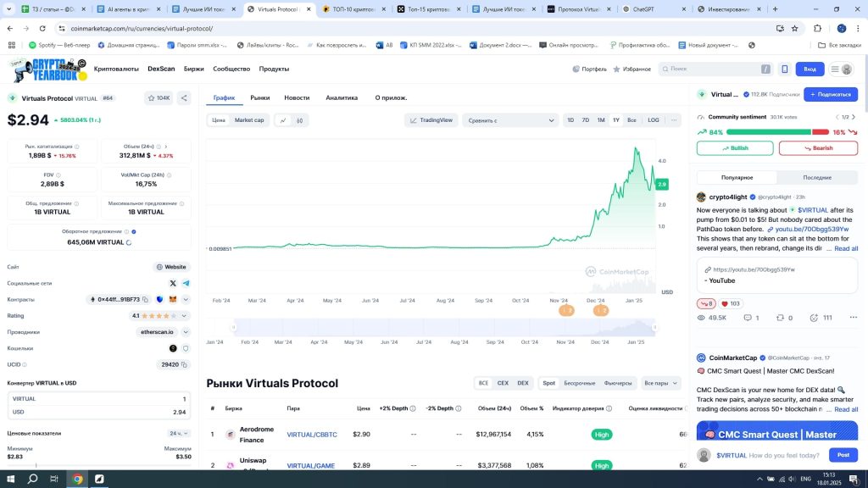868x488 pixels.
Task: Click the Подписаться button
Action: tap(831, 95)
